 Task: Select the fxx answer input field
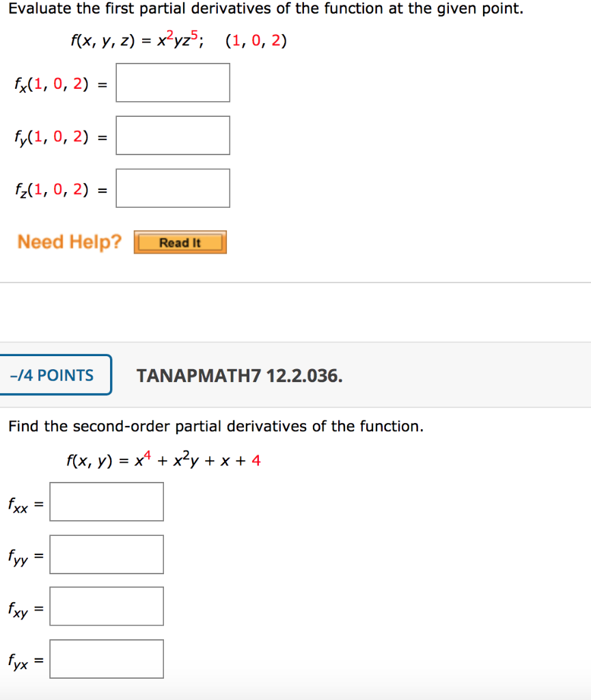tap(107, 501)
